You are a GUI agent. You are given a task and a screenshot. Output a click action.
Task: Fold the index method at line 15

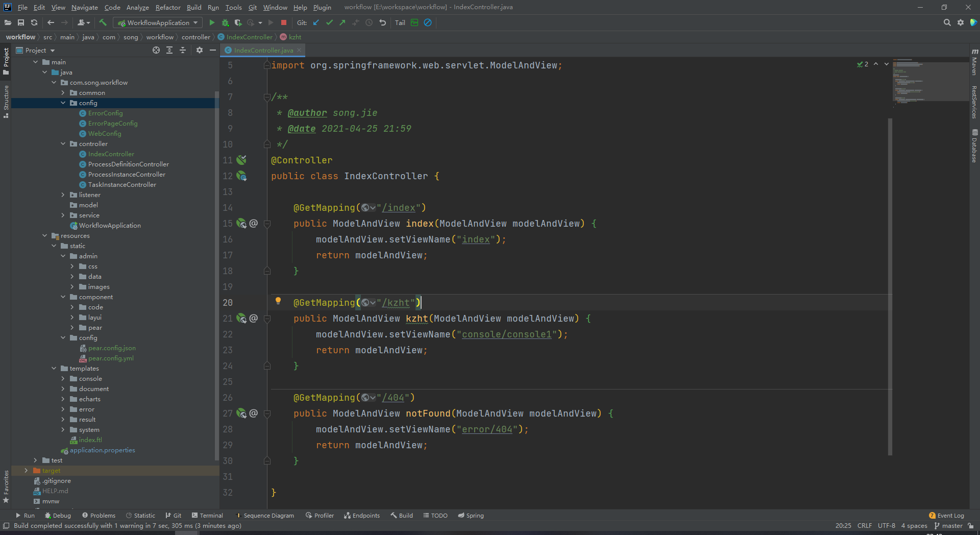coord(267,224)
